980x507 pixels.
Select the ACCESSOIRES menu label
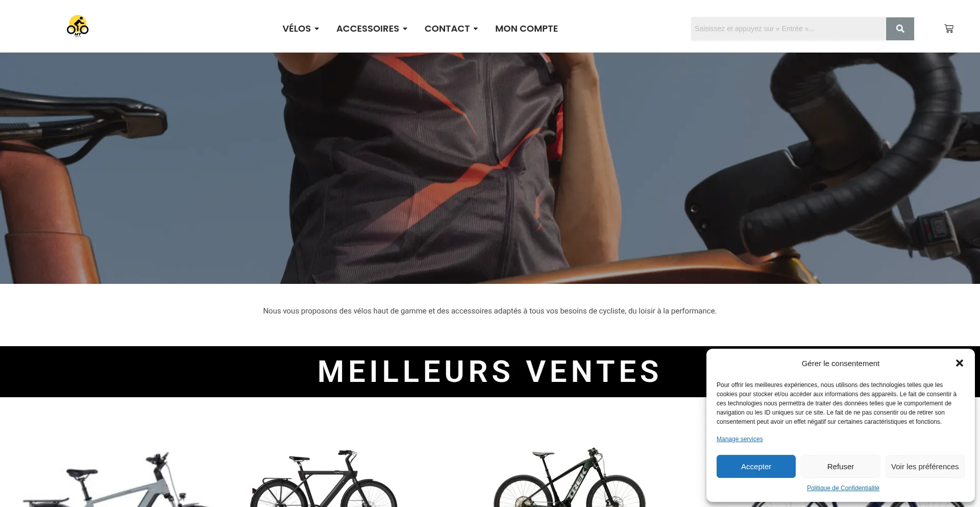367,29
